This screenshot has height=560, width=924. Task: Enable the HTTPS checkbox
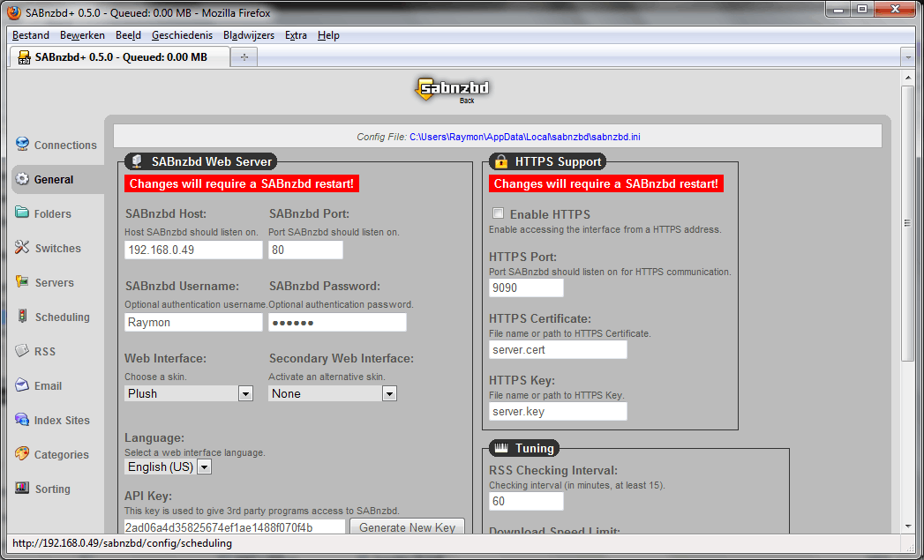click(x=499, y=213)
